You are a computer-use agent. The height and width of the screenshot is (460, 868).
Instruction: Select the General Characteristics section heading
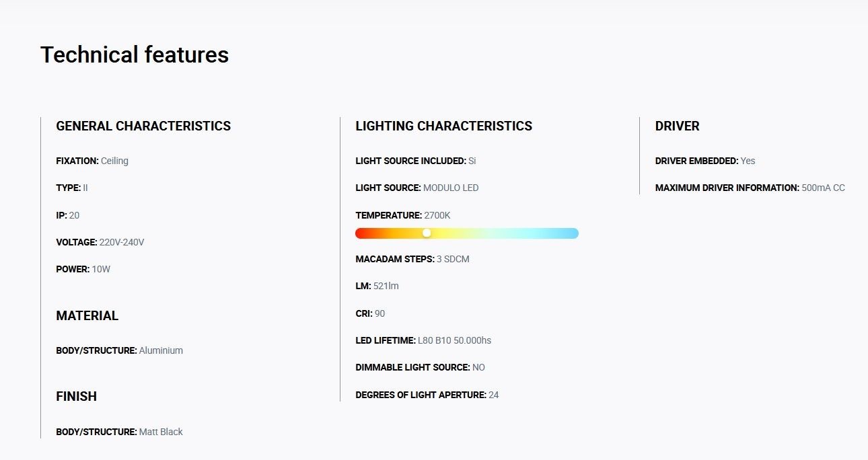pos(143,126)
